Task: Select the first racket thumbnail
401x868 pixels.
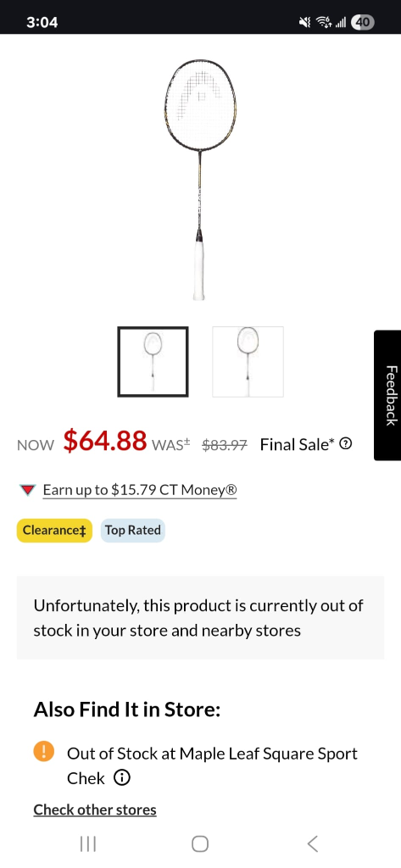Action: (153, 361)
